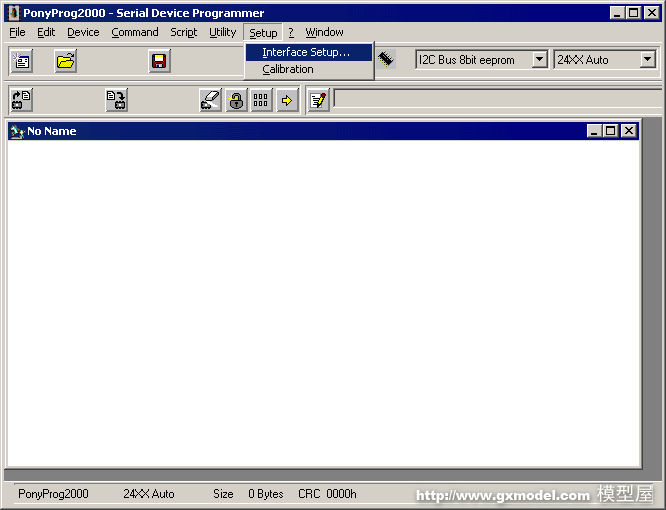
Task: Open the Utility menu
Action: point(222,32)
